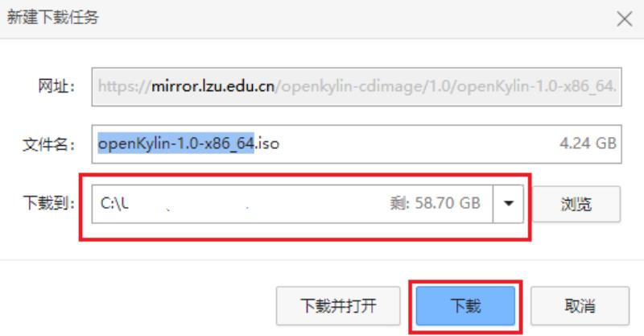Click the 新建下载任务 dialog title

pyautogui.click(x=52, y=17)
